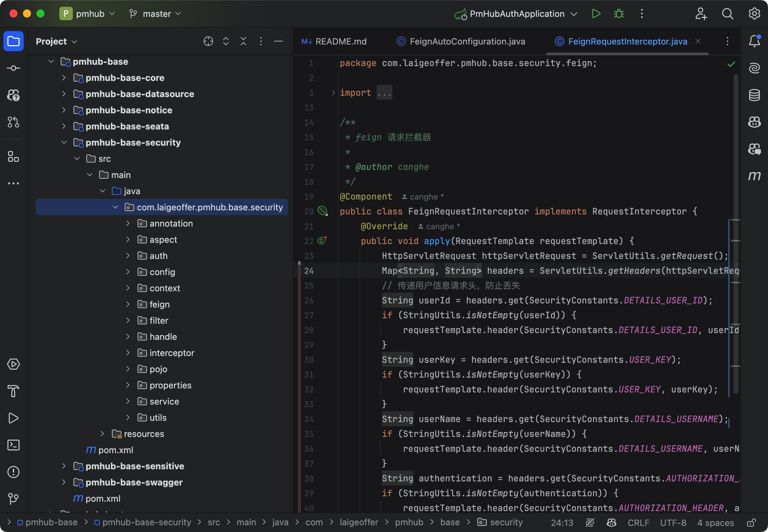
Task: Open the Database tool window
Action: 755,95
